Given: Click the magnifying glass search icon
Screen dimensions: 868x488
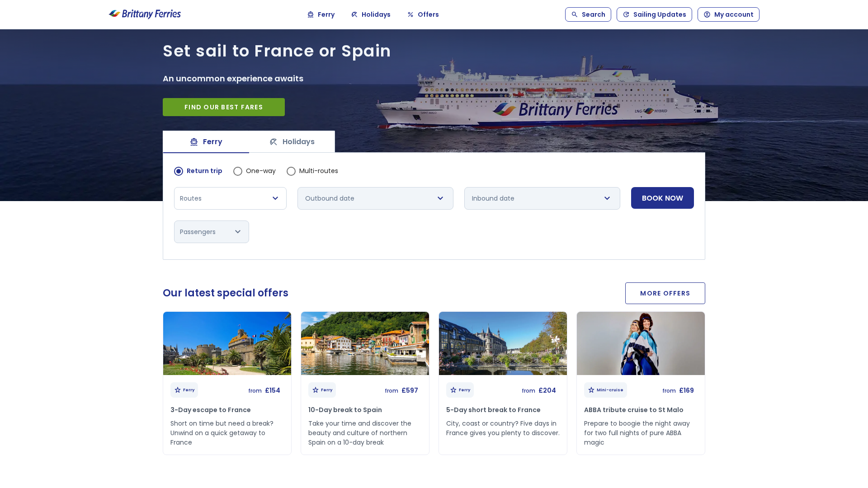Looking at the screenshot, I should (x=575, y=14).
